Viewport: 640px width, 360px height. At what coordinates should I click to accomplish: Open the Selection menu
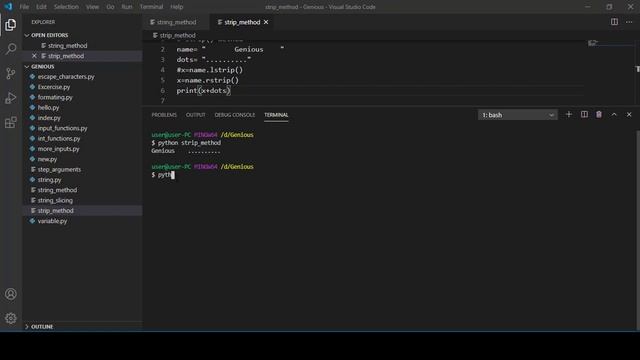point(66,7)
